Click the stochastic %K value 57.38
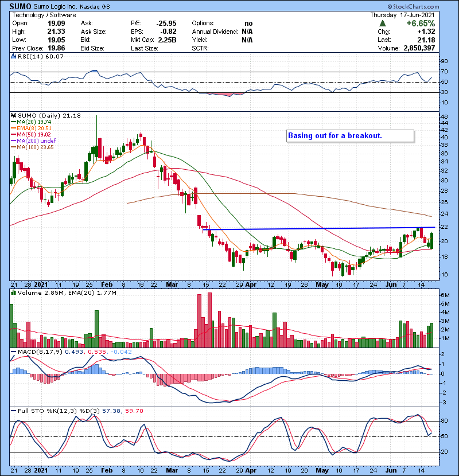Viewport: 459px width, 476px height. tap(111, 411)
